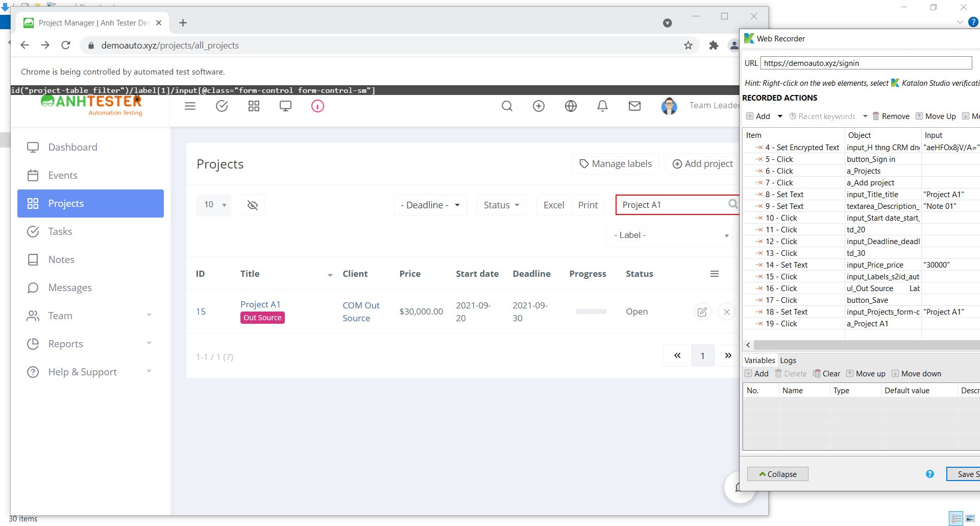Click the Team Leader avatar
The image size is (980, 526).
(x=669, y=106)
